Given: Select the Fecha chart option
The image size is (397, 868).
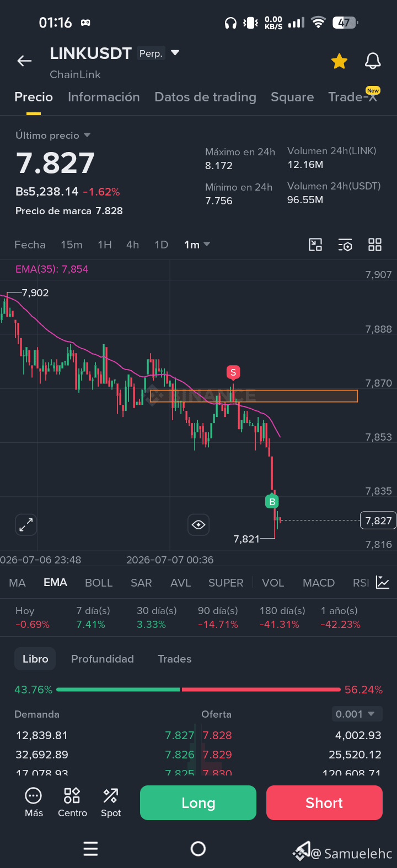Looking at the screenshot, I should click(x=30, y=245).
